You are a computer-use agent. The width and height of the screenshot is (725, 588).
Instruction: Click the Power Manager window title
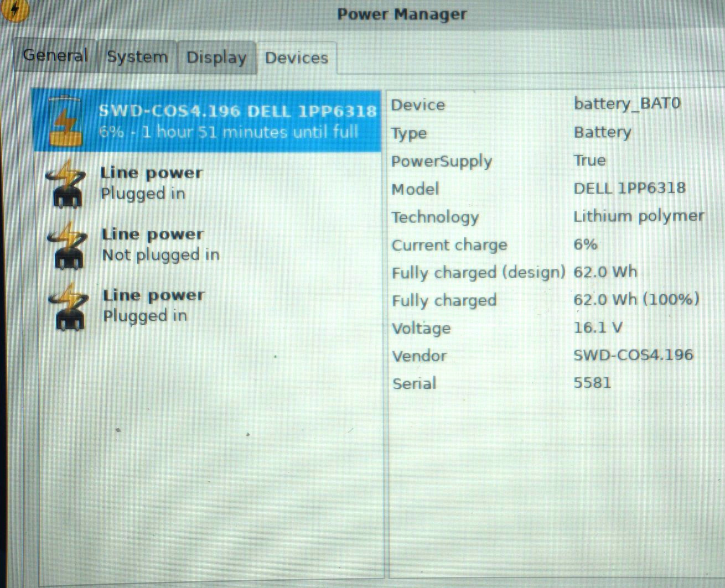click(x=402, y=14)
